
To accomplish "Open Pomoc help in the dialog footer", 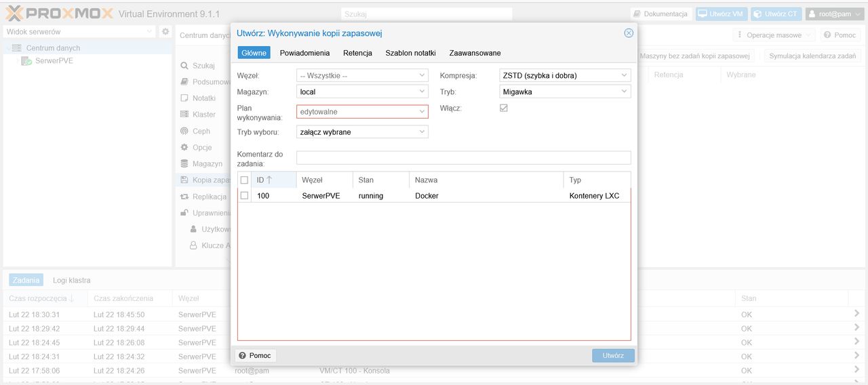I will 255,356.
